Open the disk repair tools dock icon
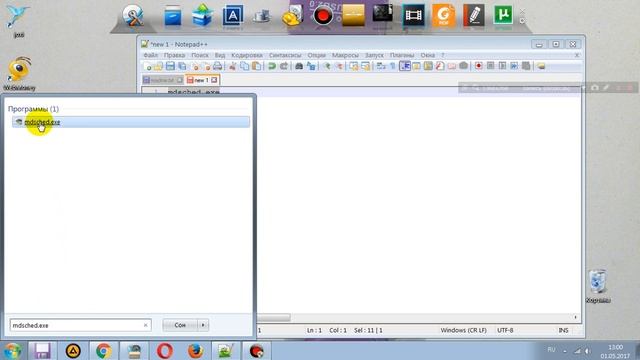 (133, 16)
